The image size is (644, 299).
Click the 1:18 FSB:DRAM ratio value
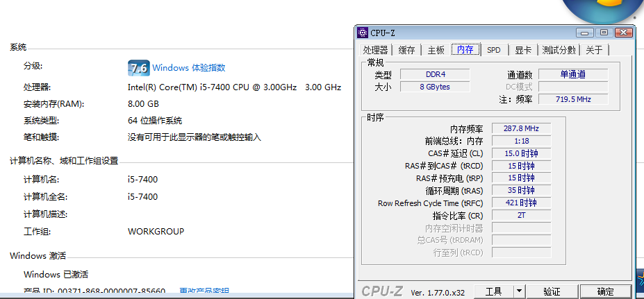coord(521,141)
